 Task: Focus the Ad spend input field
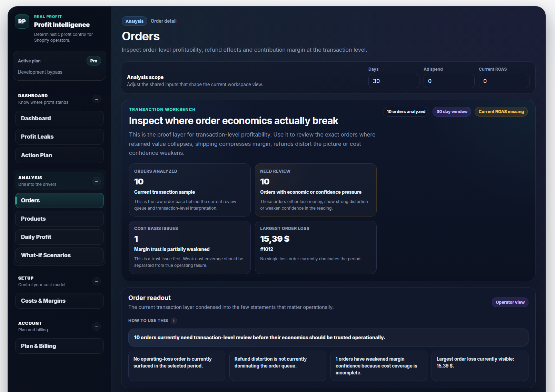pyautogui.click(x=449, y=81)
